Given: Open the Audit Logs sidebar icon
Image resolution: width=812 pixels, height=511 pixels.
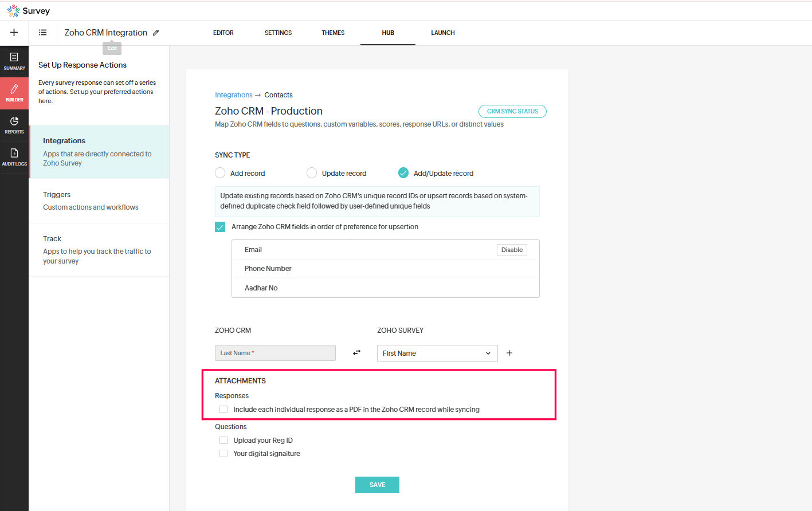Looking at the screenshot, I should (x=14, y=158).
